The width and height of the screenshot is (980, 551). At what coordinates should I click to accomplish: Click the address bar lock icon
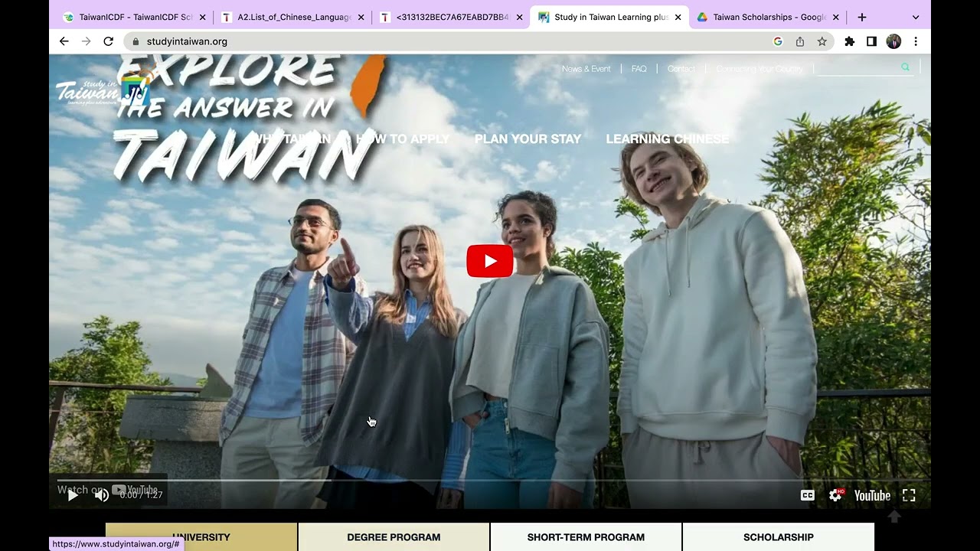[136, 41]
